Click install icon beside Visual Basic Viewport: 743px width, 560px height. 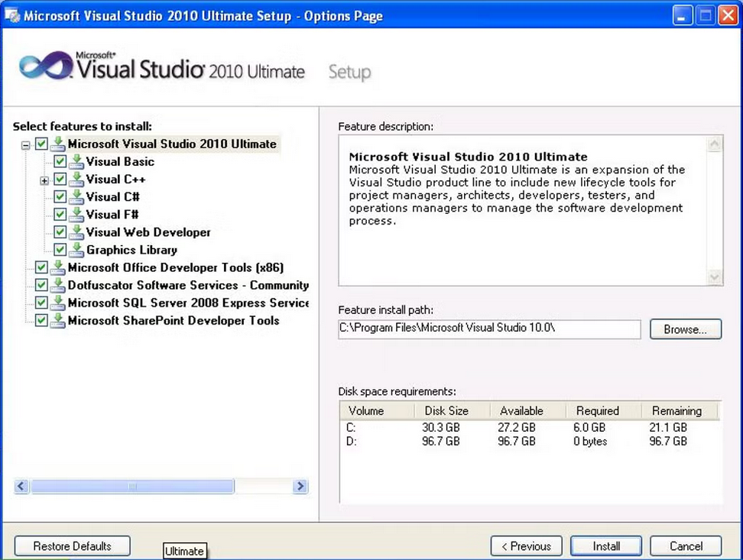[76, 161]
